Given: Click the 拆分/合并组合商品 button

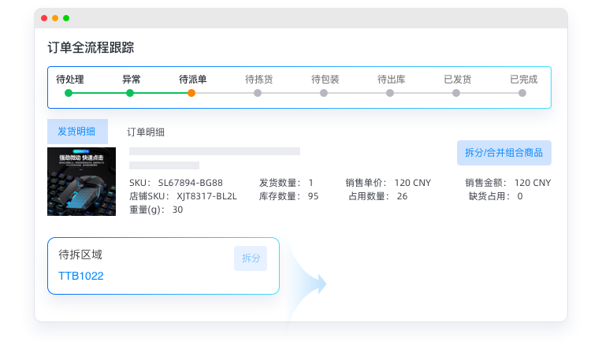Looking at the screenshot, I should (x=503, y=153).
